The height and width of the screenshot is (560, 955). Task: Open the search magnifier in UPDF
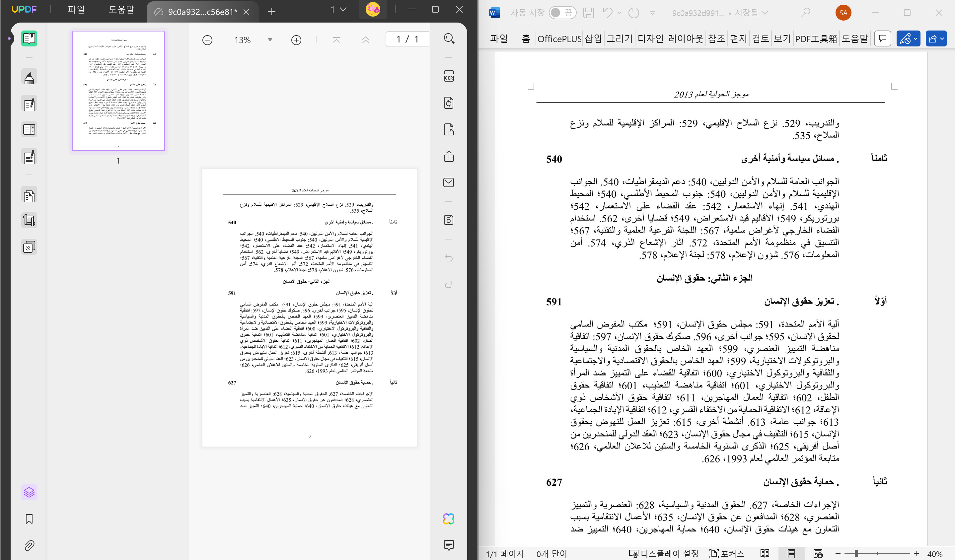click(x=449, y=38)
